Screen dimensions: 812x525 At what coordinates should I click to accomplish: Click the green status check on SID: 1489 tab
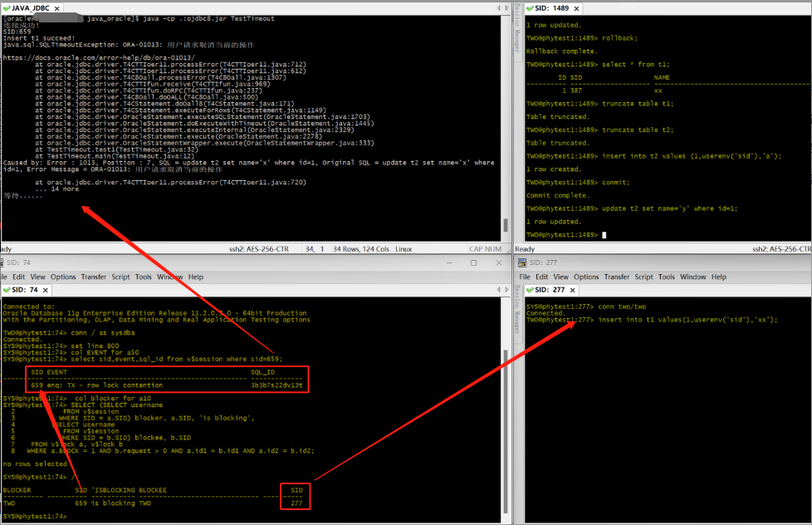point(529,8)
